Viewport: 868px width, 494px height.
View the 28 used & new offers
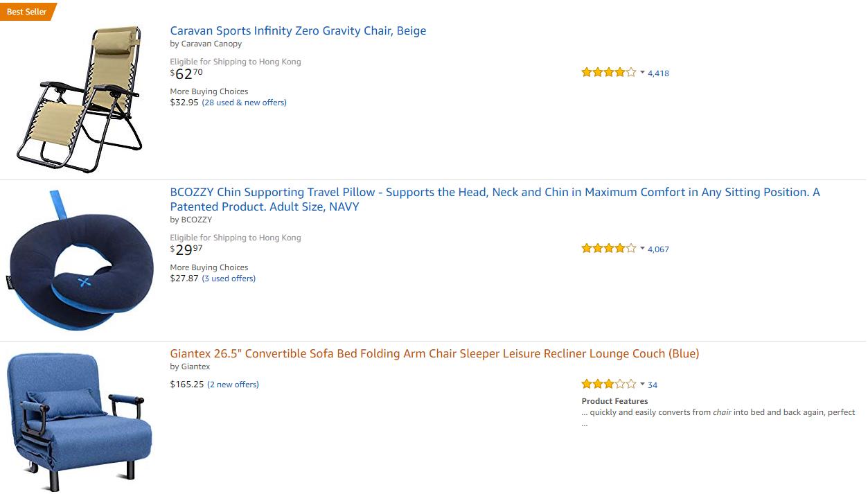pos(244,103)
